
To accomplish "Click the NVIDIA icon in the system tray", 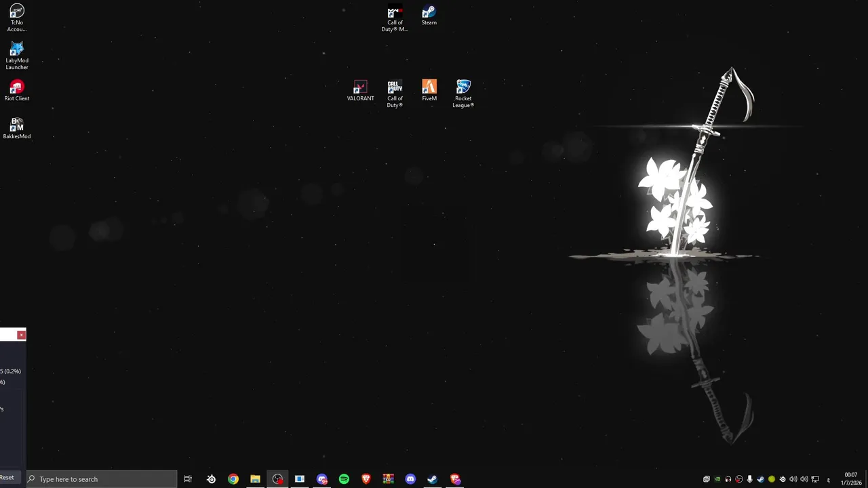I will [x=717, y=479].
